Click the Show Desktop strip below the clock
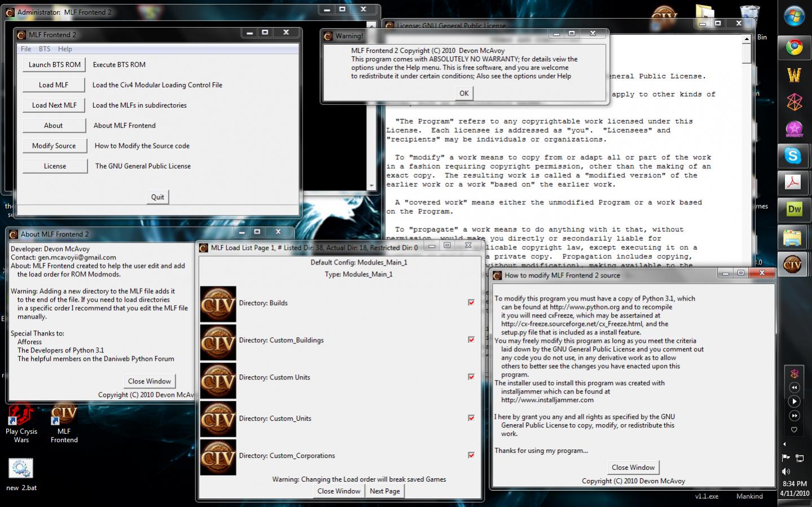The width and height of the screenshot is (812, 507). 795,504
